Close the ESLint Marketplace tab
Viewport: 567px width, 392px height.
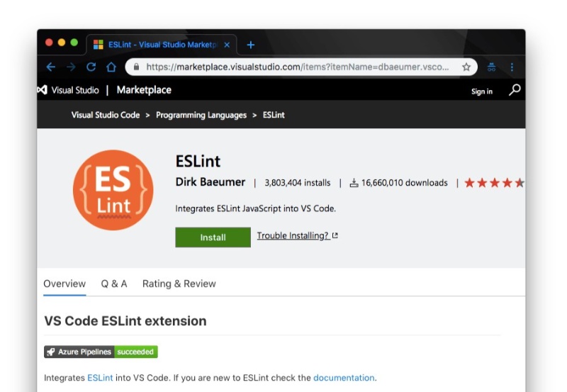(x=227, y=45)
